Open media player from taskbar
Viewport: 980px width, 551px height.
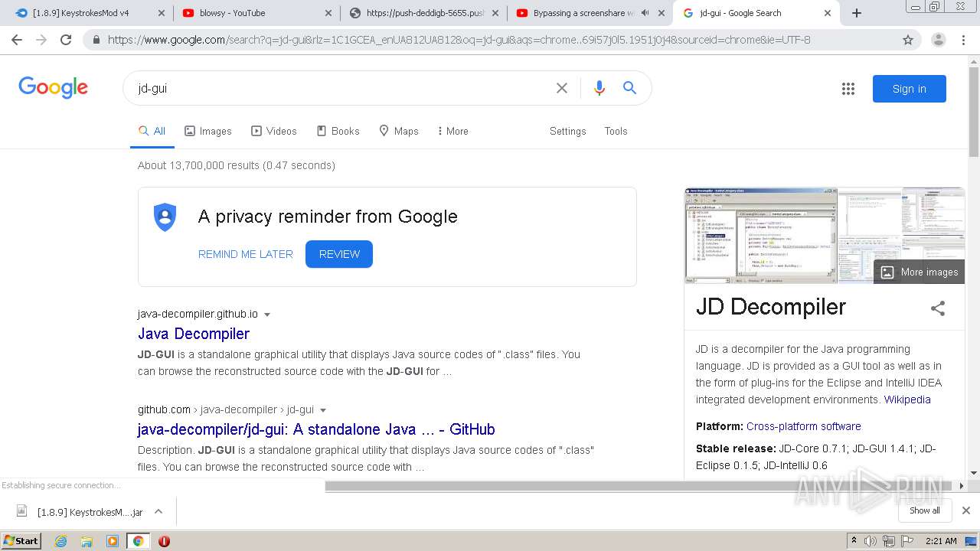tap(113, 541)
